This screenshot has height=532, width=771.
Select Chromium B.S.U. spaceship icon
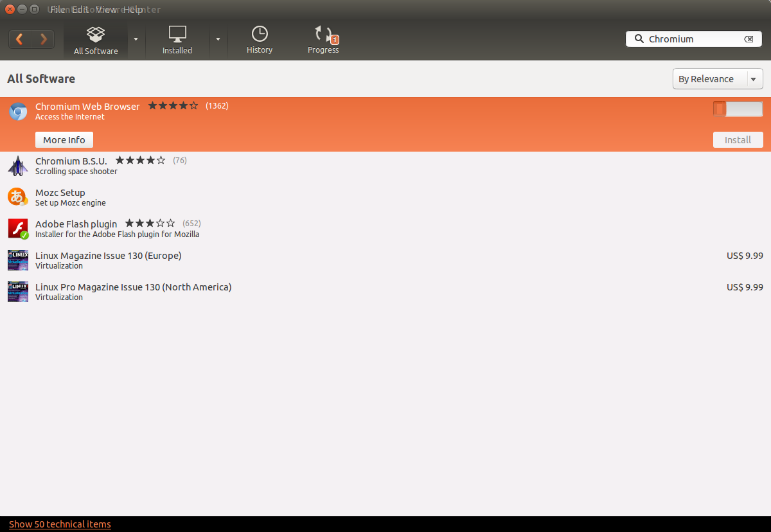18,166
